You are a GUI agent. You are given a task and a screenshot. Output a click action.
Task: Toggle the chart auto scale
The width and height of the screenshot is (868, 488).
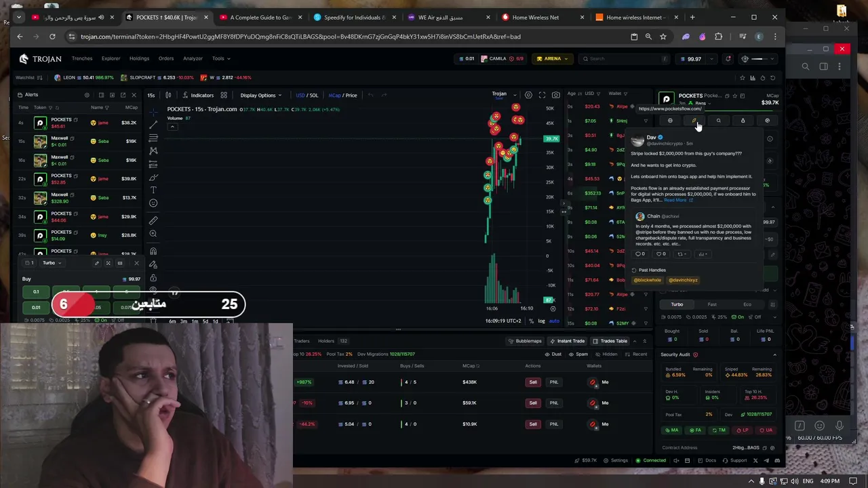tap(554, 321)
